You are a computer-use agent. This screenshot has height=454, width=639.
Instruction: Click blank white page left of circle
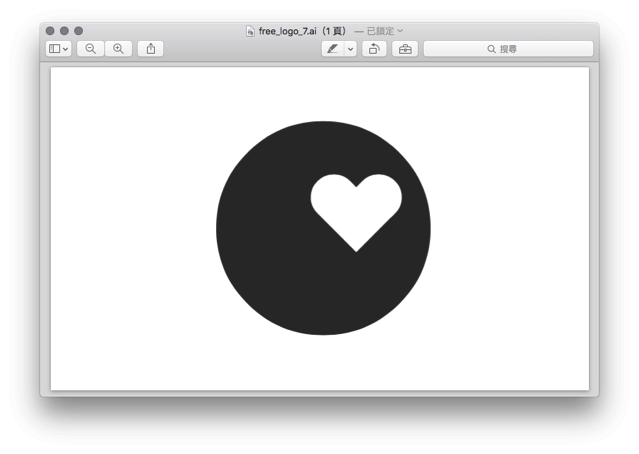click(130, 230)
